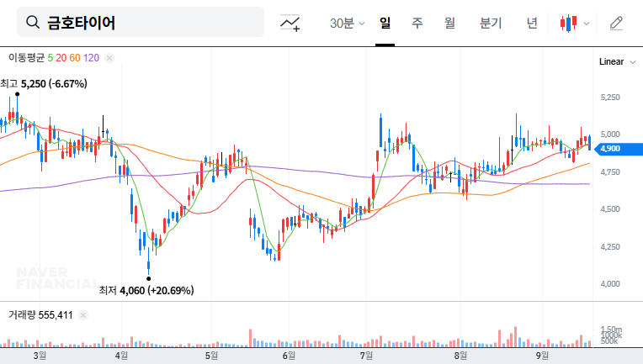Click the 4월 date axis label
Viewport: 643px width, 364px height.
(121, 356)
